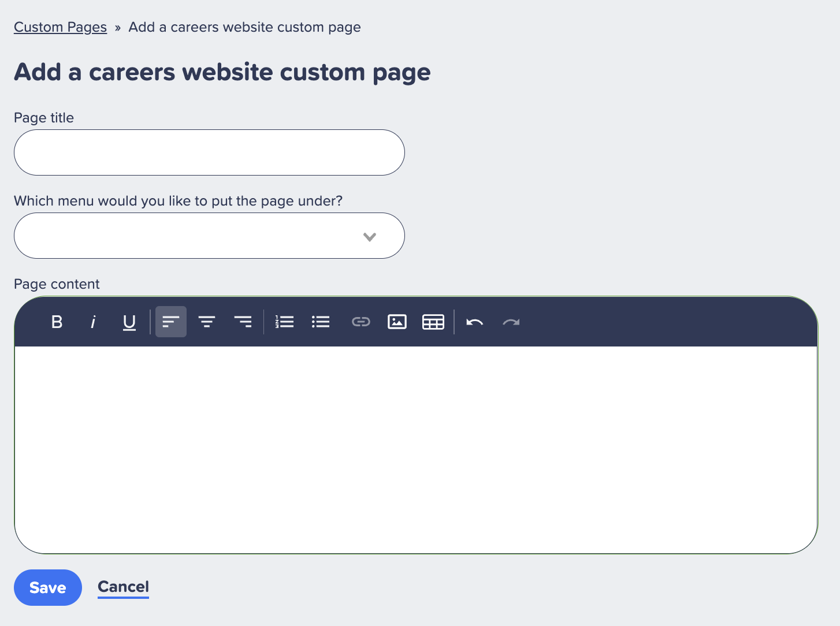
Task: Save the careers website custom page
Action: click(47, 587)
